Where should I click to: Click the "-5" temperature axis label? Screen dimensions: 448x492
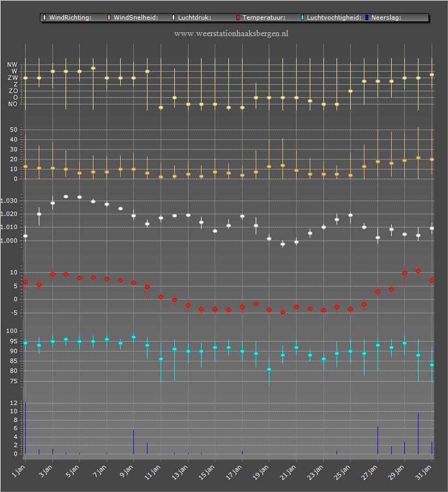point(14,313)
